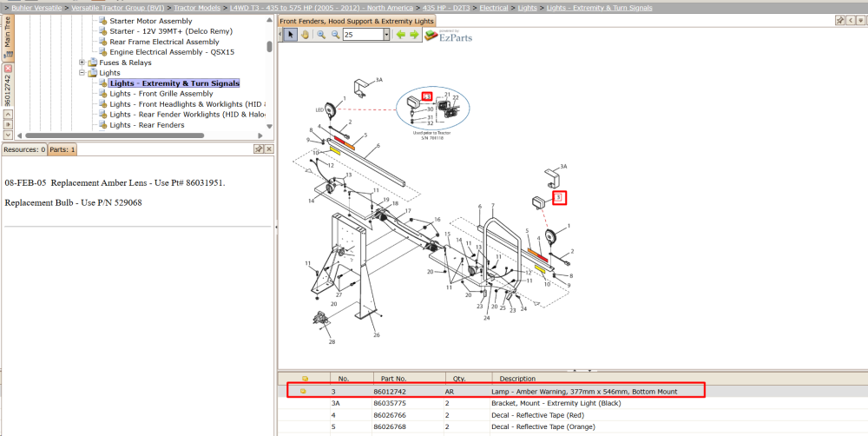Select Lights - Extremity & Turn Signals

coord(174,83)
